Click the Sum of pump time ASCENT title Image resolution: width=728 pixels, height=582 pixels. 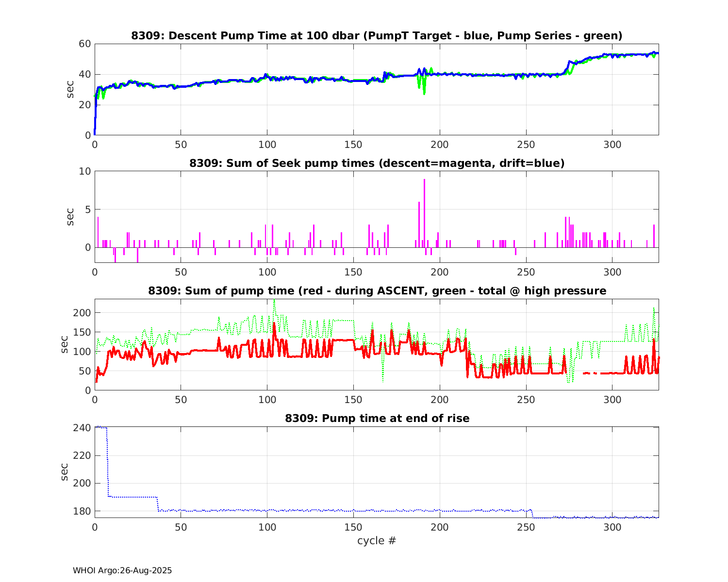click(377, 291)
